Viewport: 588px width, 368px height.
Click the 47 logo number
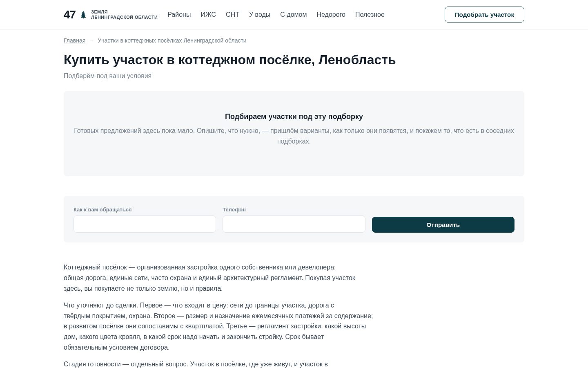coord(70,15)
